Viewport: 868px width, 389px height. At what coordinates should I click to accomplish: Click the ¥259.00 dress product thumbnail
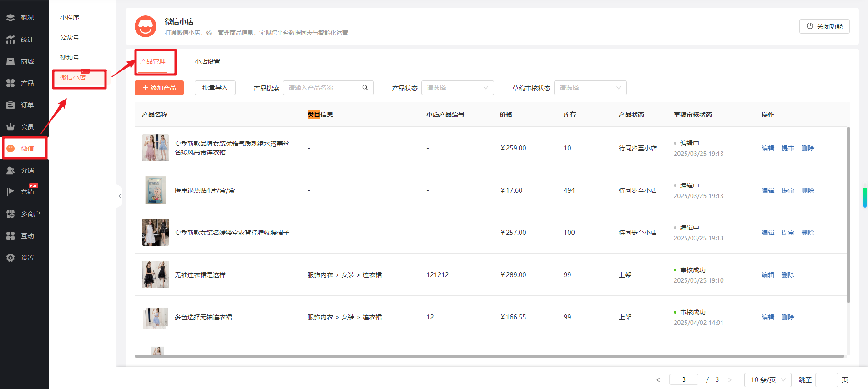[x=156, y=148]
